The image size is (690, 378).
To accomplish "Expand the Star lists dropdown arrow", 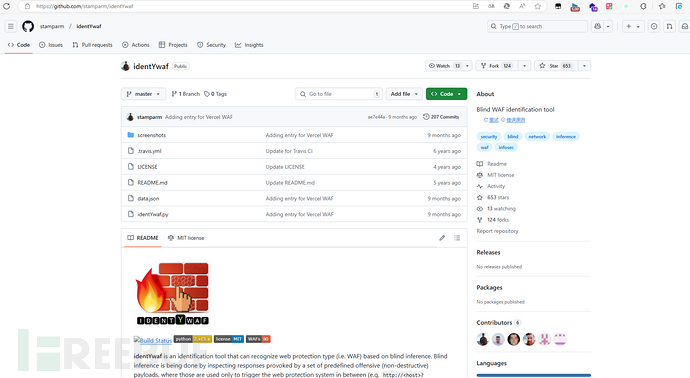I will point(584,66).
